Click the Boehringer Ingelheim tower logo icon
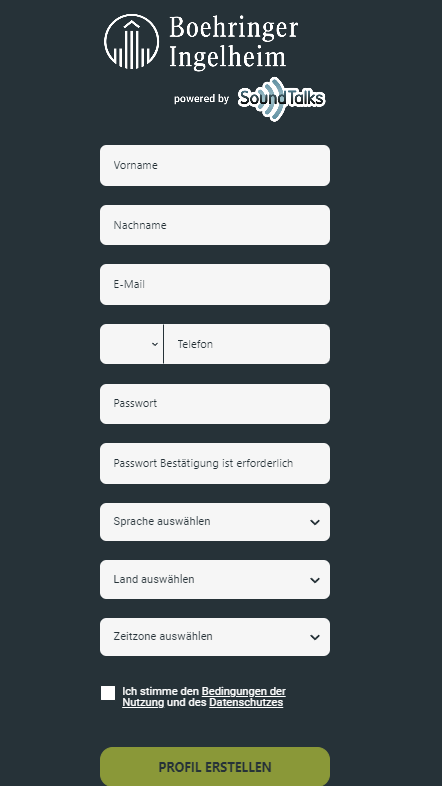Image resolution: width=442 pixels, height=786 pixels. click(x=132, y=42)
